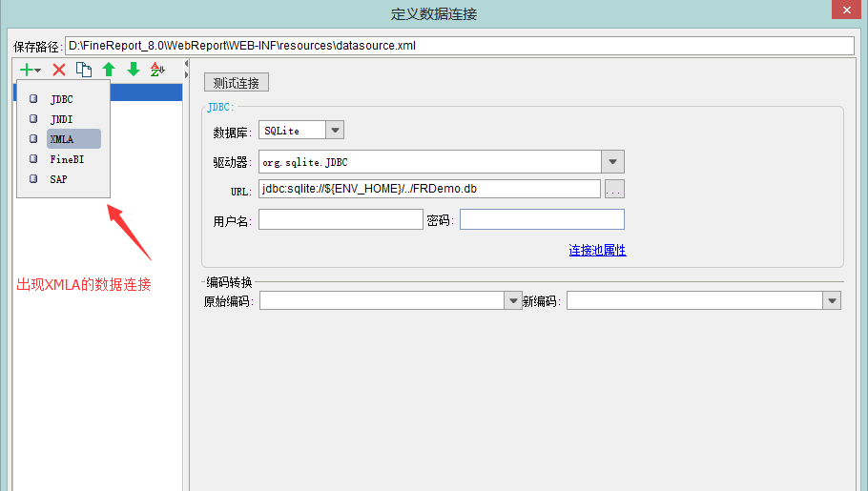This screenshot has width=868, height=491.
Task: Click into the org.sqlite.JDBC driver field
Action: coord(429,162)
